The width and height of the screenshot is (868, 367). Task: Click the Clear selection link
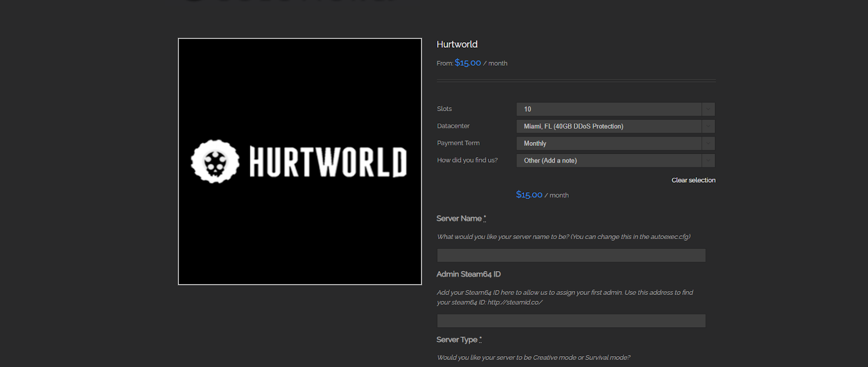point(693,180)
